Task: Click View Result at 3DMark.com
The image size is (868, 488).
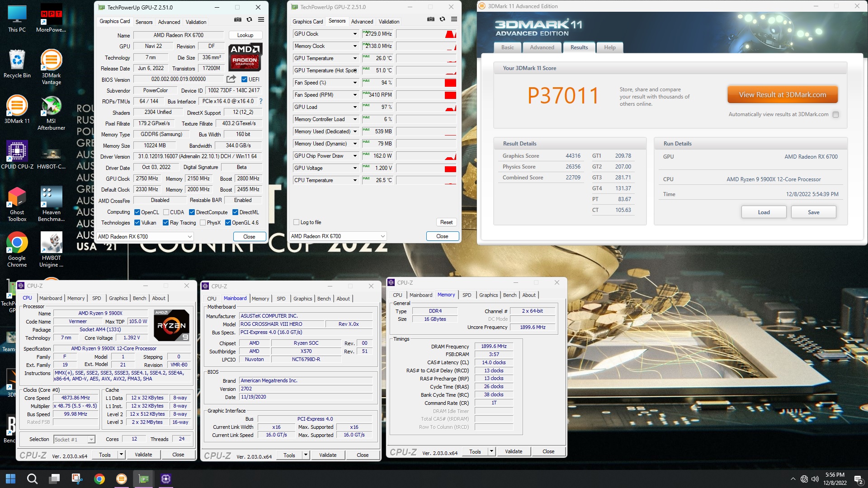Action: coord(782,95)
